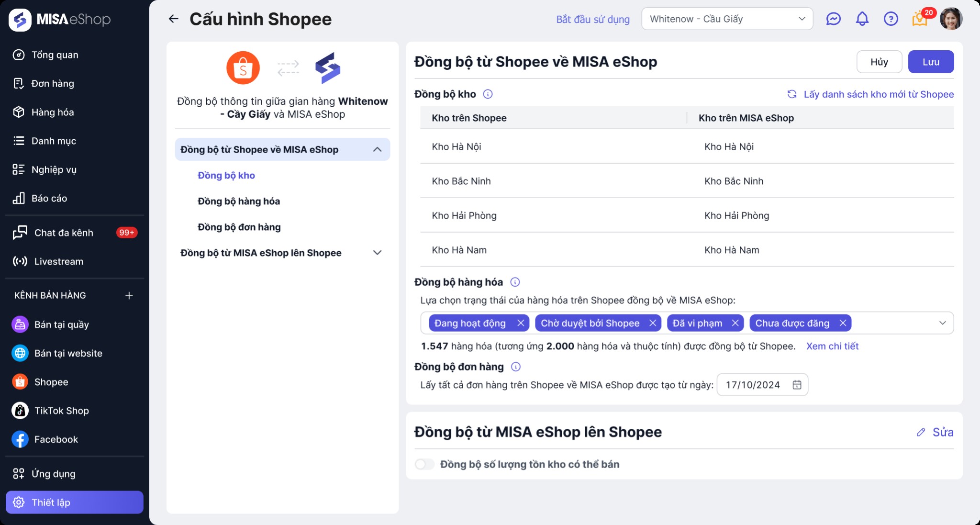This screenshot has width=980, height=525.
Task: Click the info icon beside Đồng bộ hàng hóa
Action: (515, 282)
